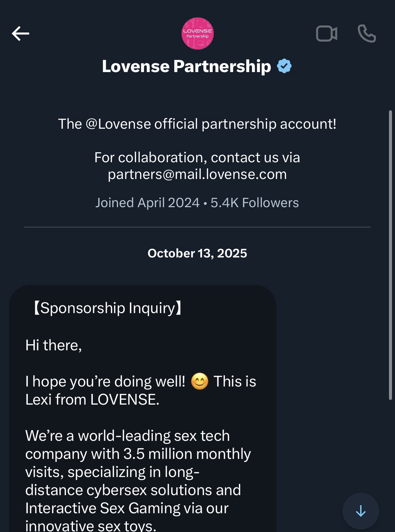Image resolution: width=395 pixels, height=532 pixels.
Task: Tap the '3.5 million monthly' message text
Action: tap(187, 454)
